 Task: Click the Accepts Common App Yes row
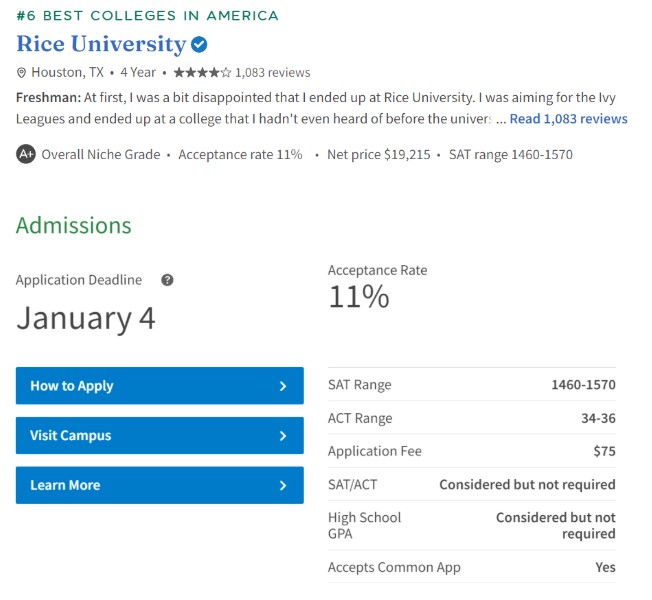click(x=472, y=567)
